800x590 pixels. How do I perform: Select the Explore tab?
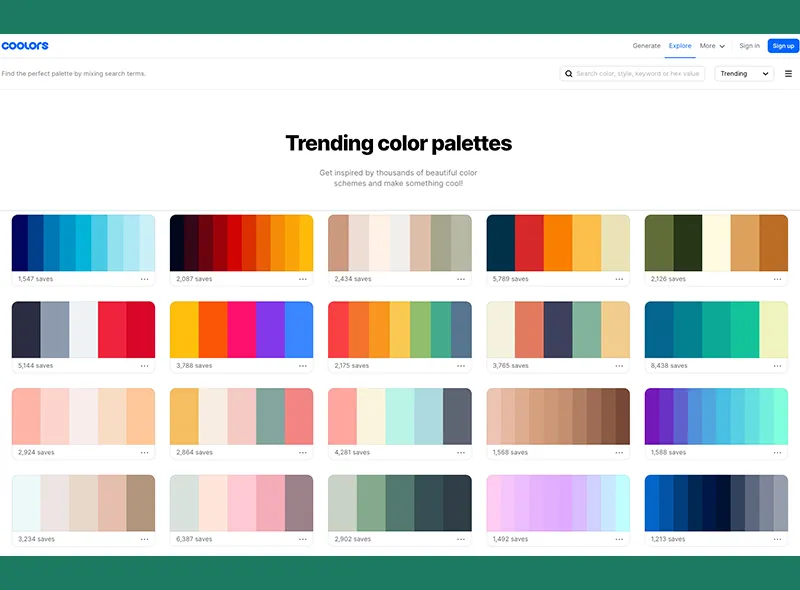680,46
